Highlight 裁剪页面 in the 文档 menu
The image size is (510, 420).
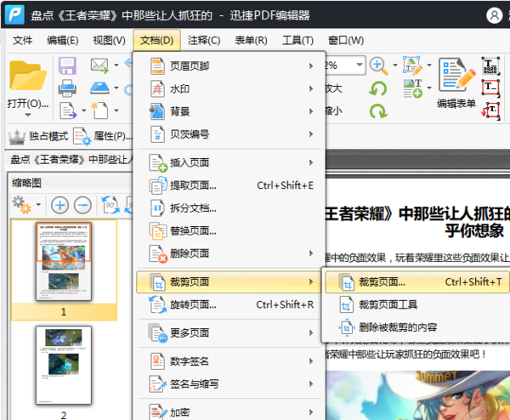[229, 281]
